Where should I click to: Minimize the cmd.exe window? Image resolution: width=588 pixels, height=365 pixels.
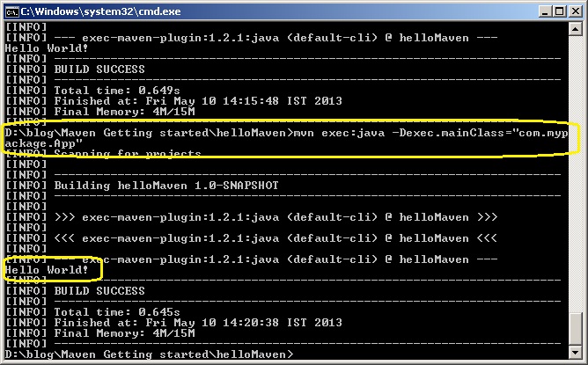tap(546, 11)
